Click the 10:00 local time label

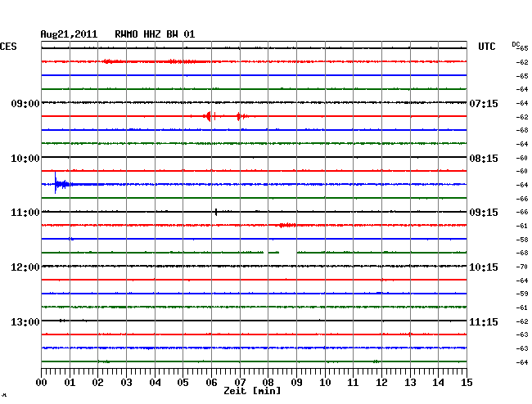(x=25, y=159)
